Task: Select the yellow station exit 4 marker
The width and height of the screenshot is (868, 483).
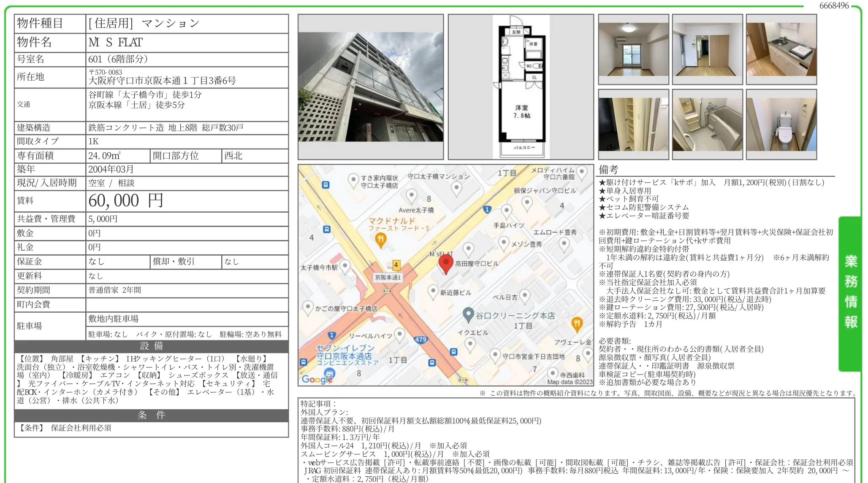Action: (x=396, y=265)
